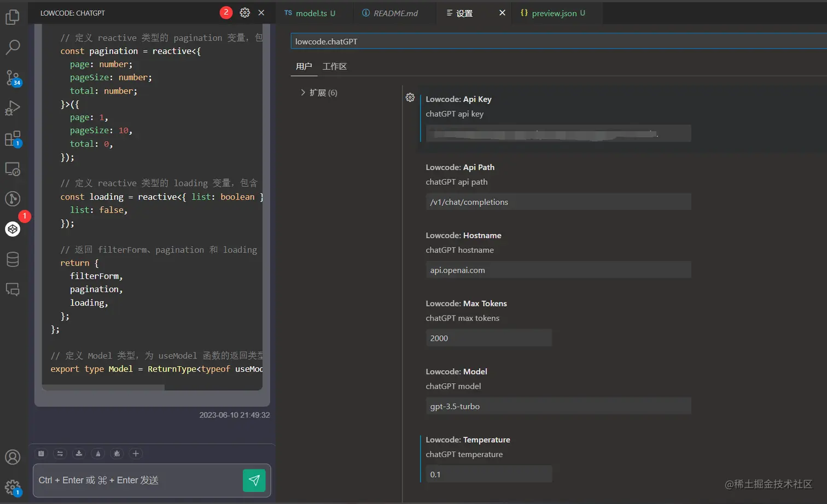Screen dimensions: 827x504
Task: Click the code line 'const pagination = reactive<{'
Action: pos(131,51)
